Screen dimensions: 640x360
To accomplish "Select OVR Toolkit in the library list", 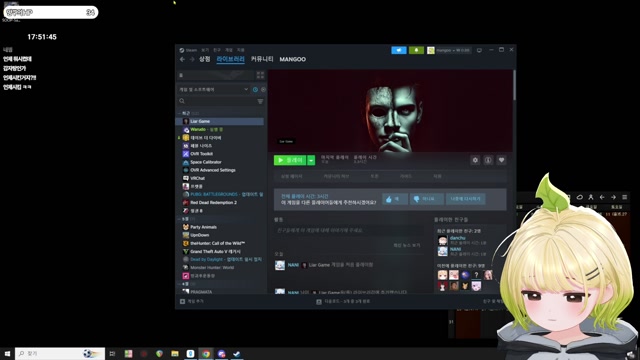I will [220, 154].
